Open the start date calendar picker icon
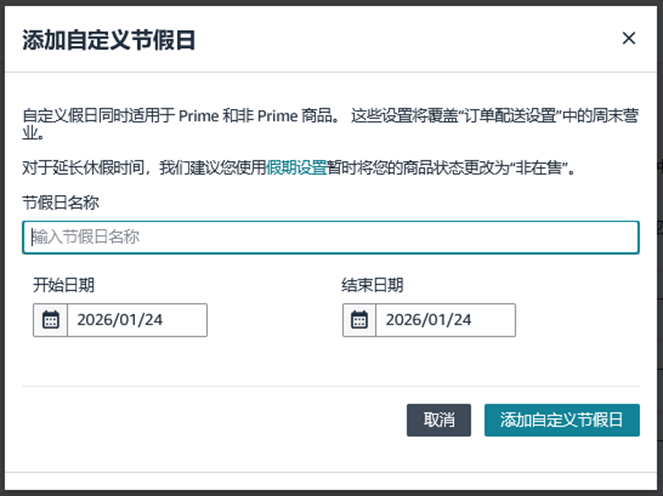663x496 pixels. pyautogui.click(x=50, y=320)
